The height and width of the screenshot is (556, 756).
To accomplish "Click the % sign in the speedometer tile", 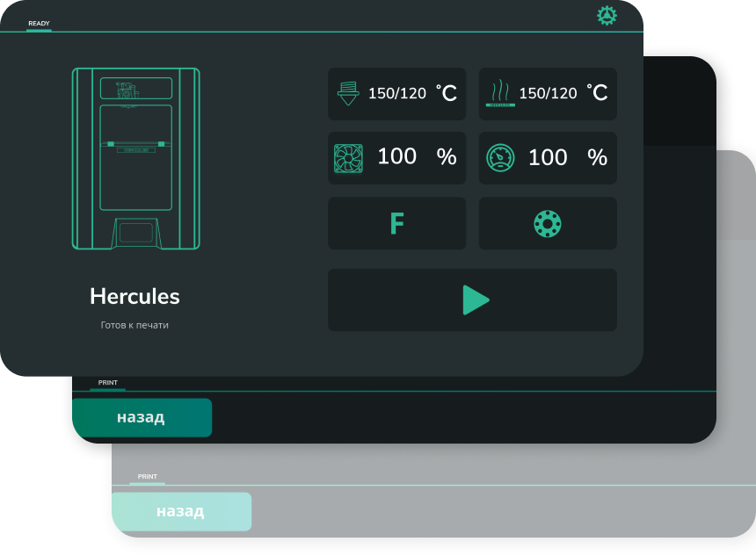I will point(598,157).
